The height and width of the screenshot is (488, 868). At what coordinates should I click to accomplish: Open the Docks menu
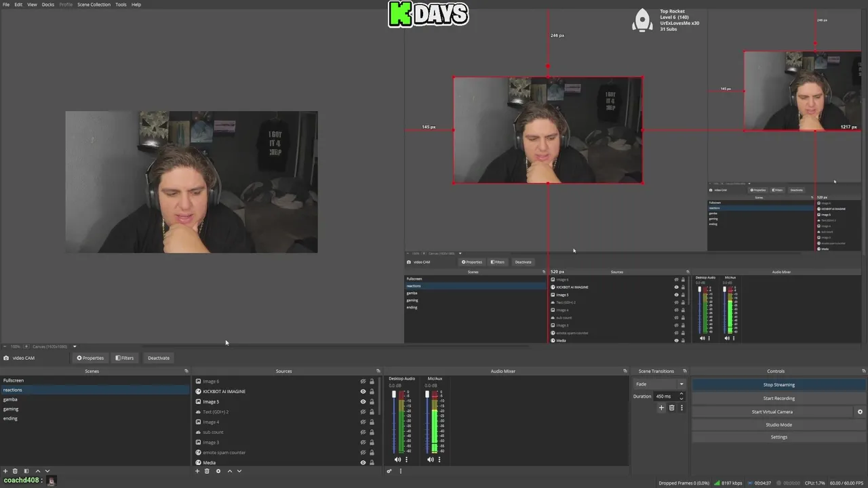[48, 4]
